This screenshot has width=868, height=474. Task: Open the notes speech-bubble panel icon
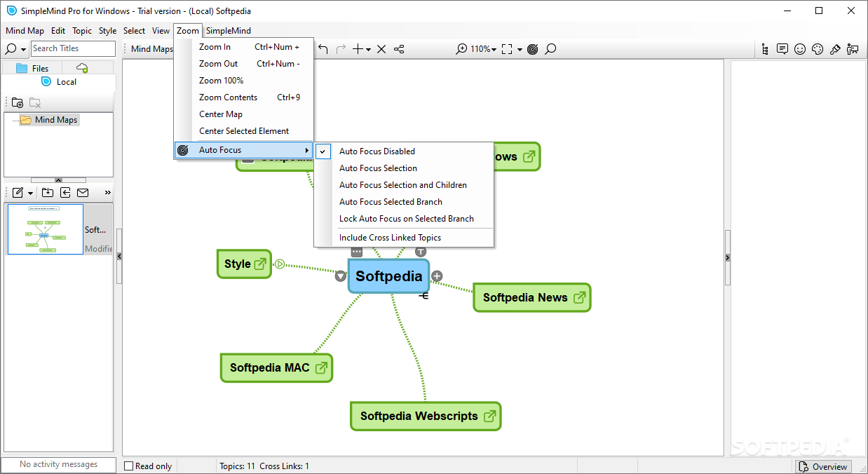coord(782,49)
